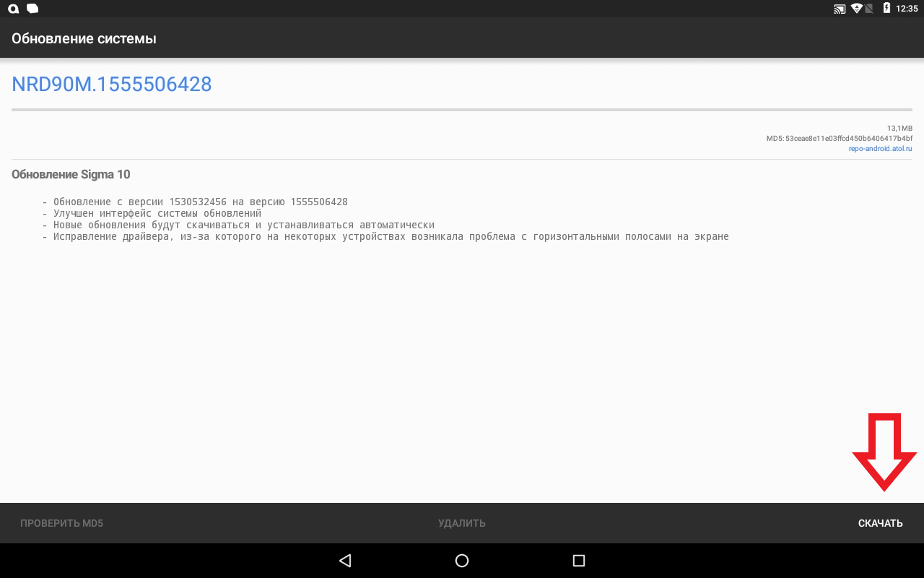Tap the chat bubble notification icon
Viewport: 924px width, 578px height.
coord(32,9)
